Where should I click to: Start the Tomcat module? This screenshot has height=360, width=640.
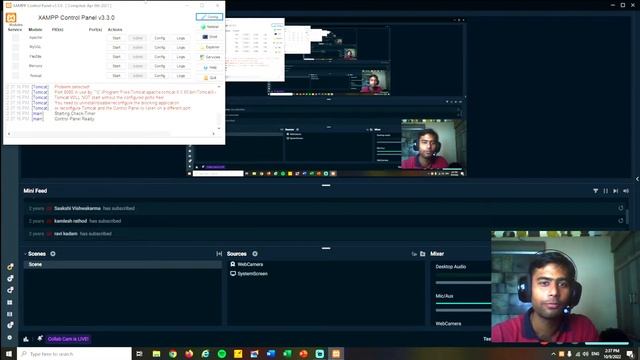tap(117, 76)
